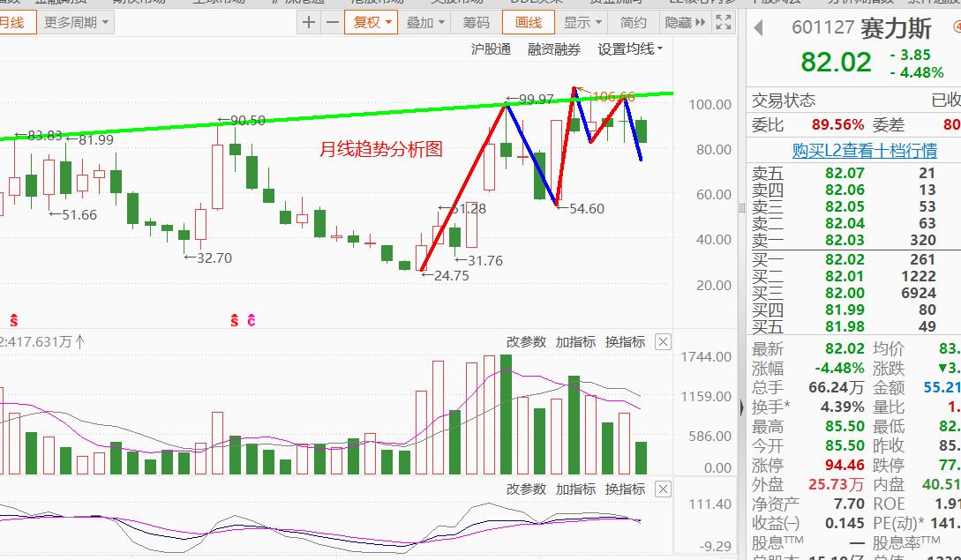
Task: Click the 涨停 94.46 value
Action: point(845,465)
